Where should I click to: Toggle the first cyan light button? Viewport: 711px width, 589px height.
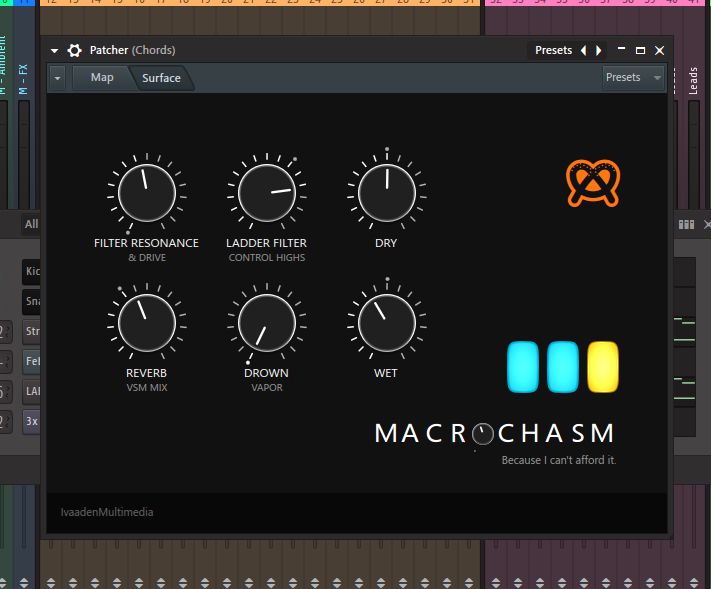point(523,367)
